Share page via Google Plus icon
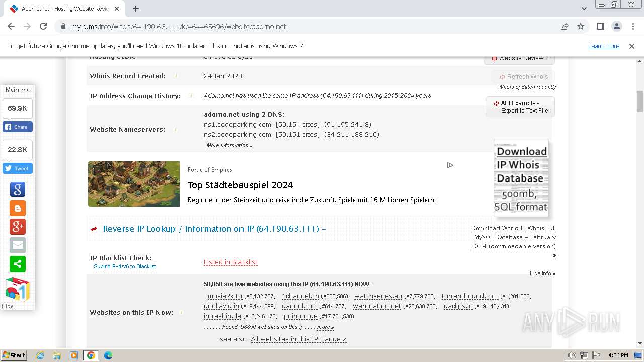This screenshot has width=644, height=362. click(x=18, y=227)
